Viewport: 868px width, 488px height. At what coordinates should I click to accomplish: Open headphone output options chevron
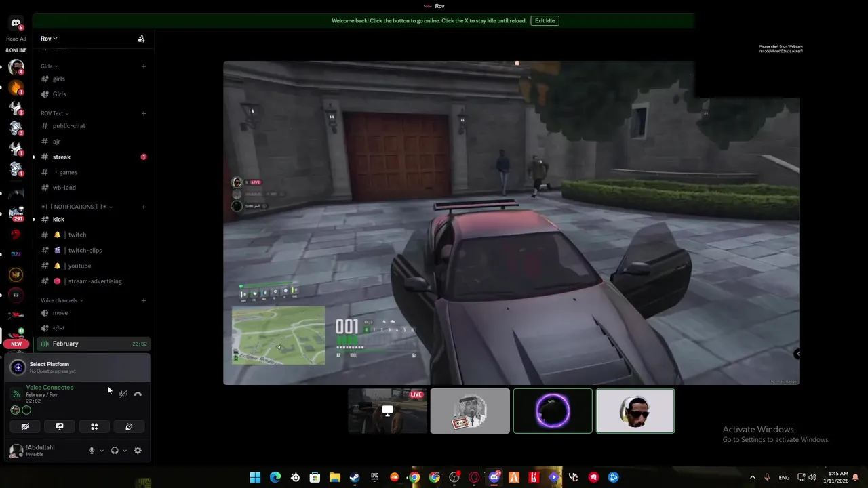[x=125, y=451]
